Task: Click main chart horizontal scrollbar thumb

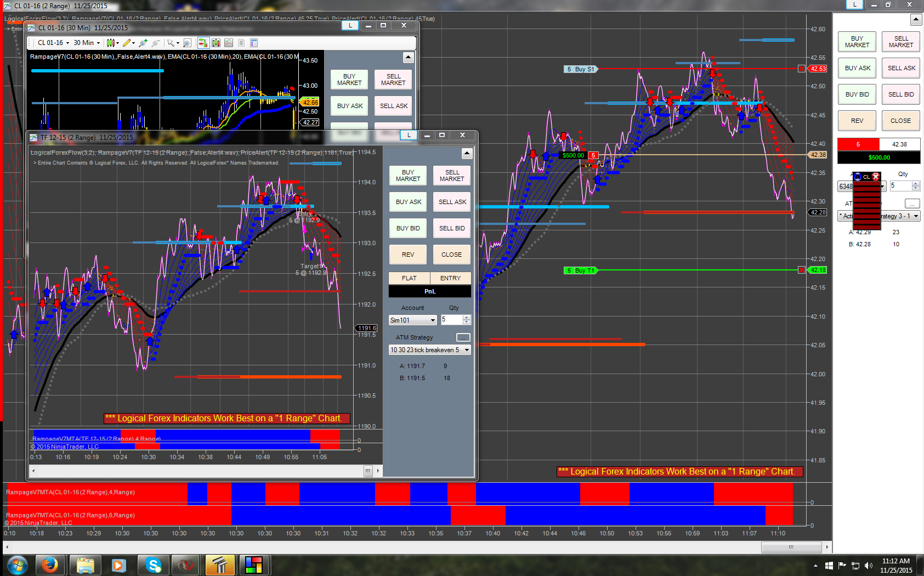Action: (791, 547)
